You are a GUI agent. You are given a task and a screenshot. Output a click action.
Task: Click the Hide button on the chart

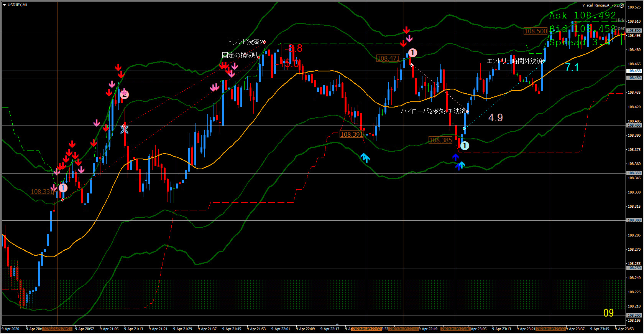coord(620,21)
